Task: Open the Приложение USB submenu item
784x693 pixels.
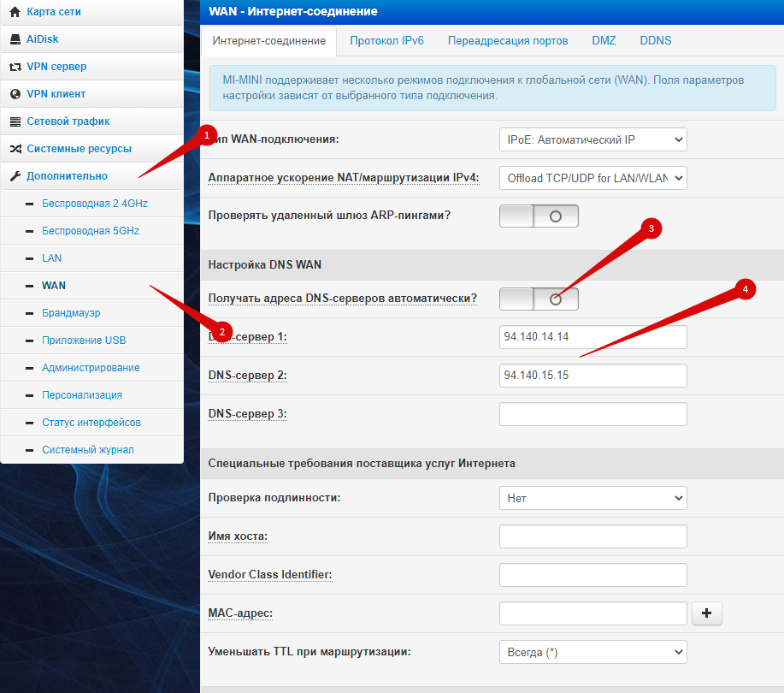Action: click(x=92, y=341)
